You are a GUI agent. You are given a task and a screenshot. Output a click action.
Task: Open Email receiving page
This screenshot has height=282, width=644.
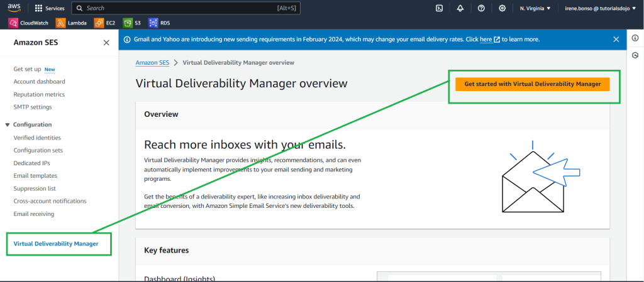pyautogui.click(x=34, y=214)
